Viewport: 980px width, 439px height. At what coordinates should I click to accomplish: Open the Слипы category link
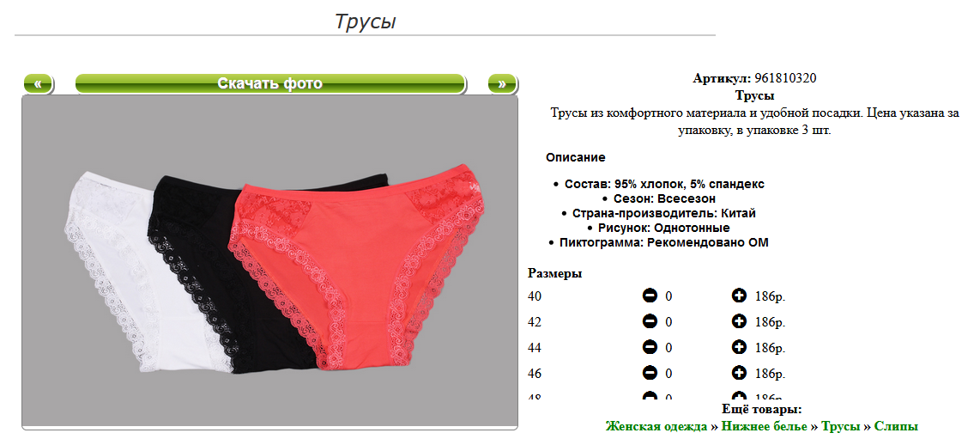pyautogui.click(x=896, y=426)
